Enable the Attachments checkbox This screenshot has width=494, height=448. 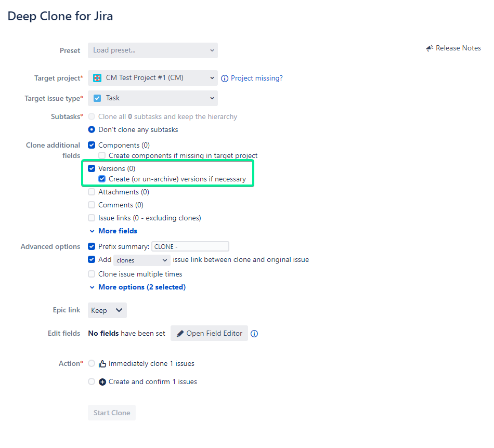point(92,192)
